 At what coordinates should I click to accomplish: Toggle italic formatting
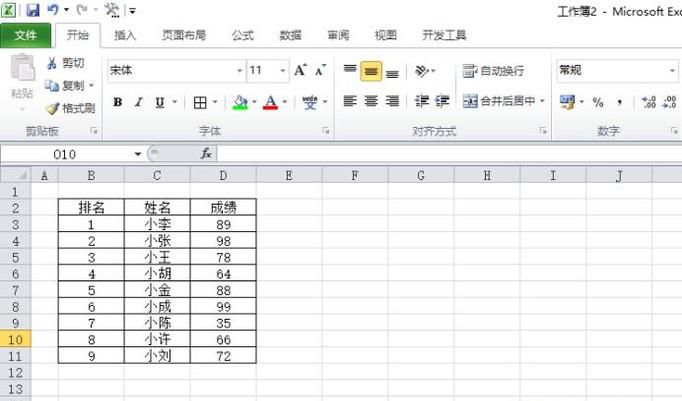click(139, 102)
